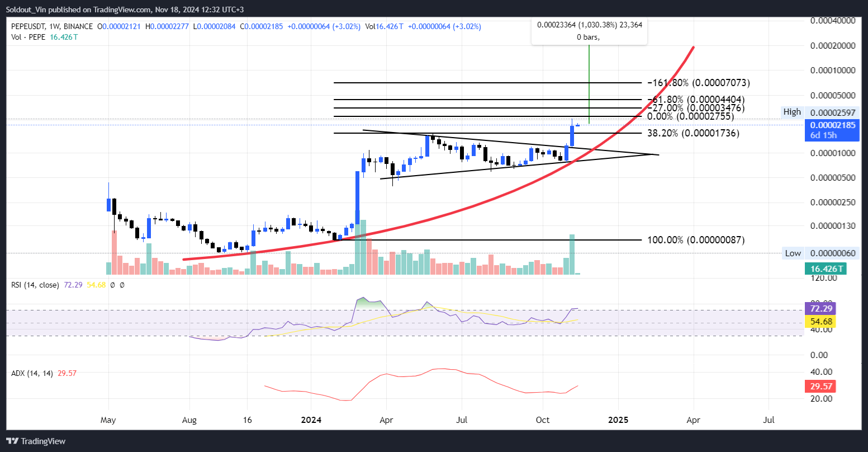Click the purple RSI value label 72.29 on the axis

[819, 309]
